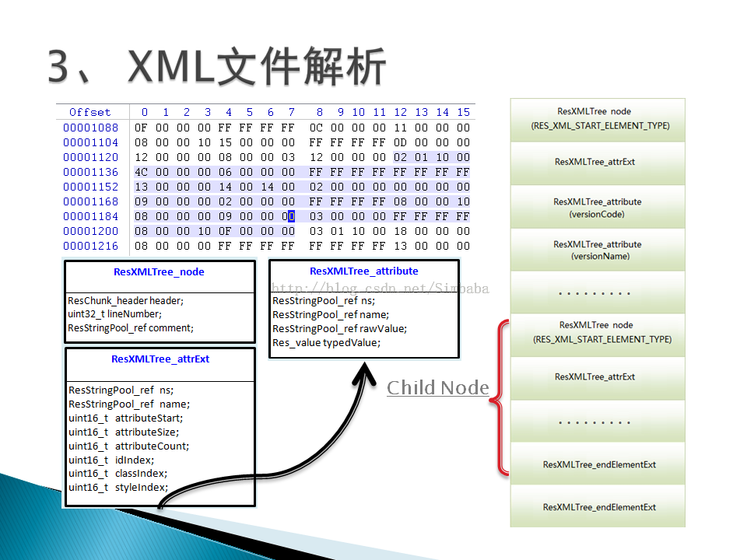Image resolution: width=747 pixels, height=560 pixels.
Task: Click "uint16_t idIndex;" field
Action: 111,460
